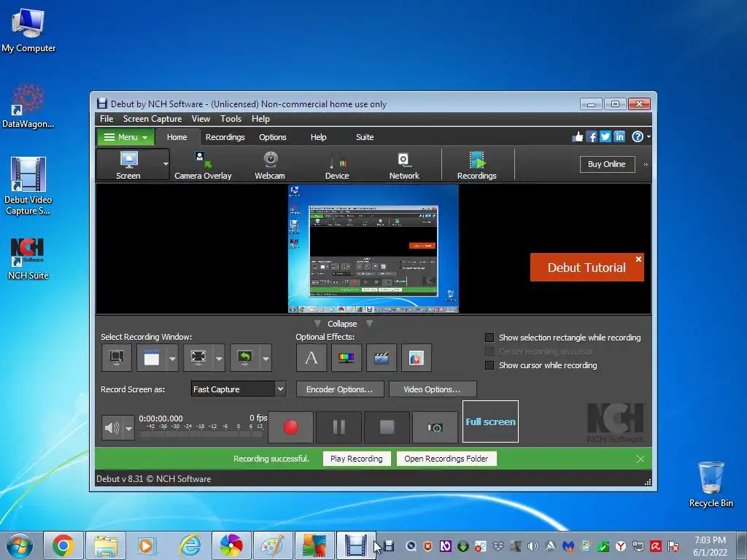This screenshot has height=560, width=747.
Task: Click the speaker audio icon
Action: 112,427
